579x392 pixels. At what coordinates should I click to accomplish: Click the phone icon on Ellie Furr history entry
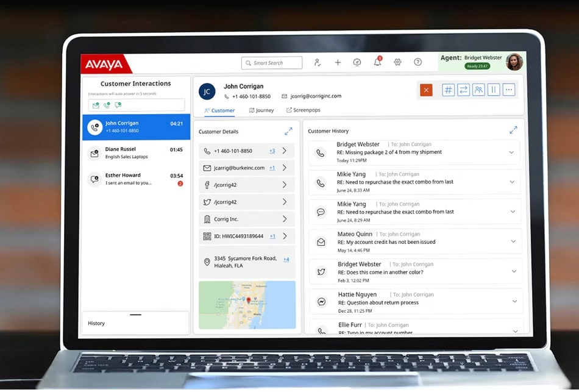(322, 330)
